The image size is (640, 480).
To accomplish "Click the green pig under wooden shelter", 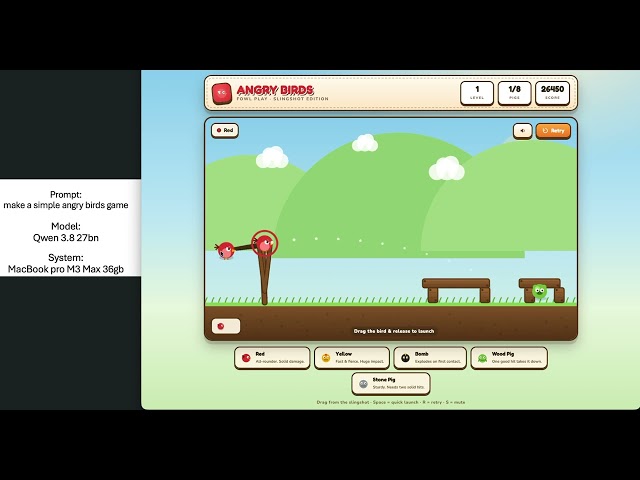I will point(539,291).
